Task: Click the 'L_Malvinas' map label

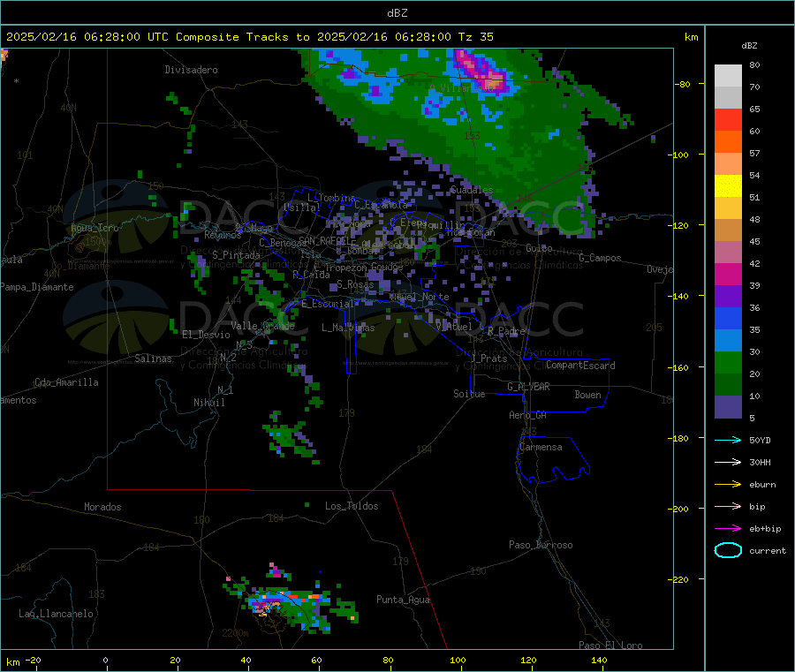Action: (348, 328)
